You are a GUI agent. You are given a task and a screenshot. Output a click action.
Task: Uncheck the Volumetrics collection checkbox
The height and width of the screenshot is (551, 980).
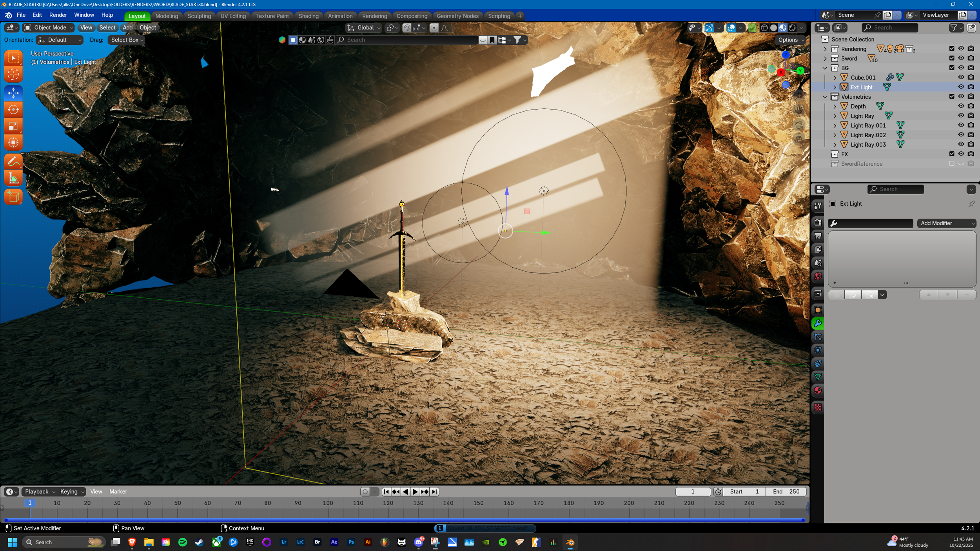click(952, 96)
